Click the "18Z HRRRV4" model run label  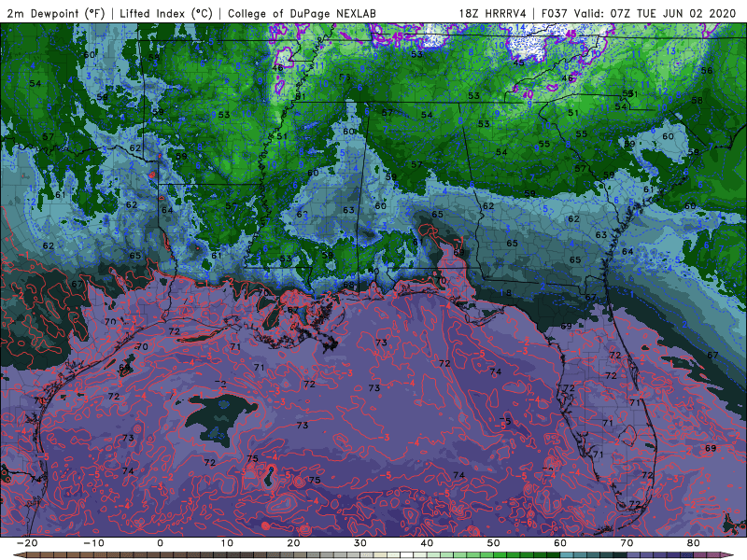tap(493, 13)
